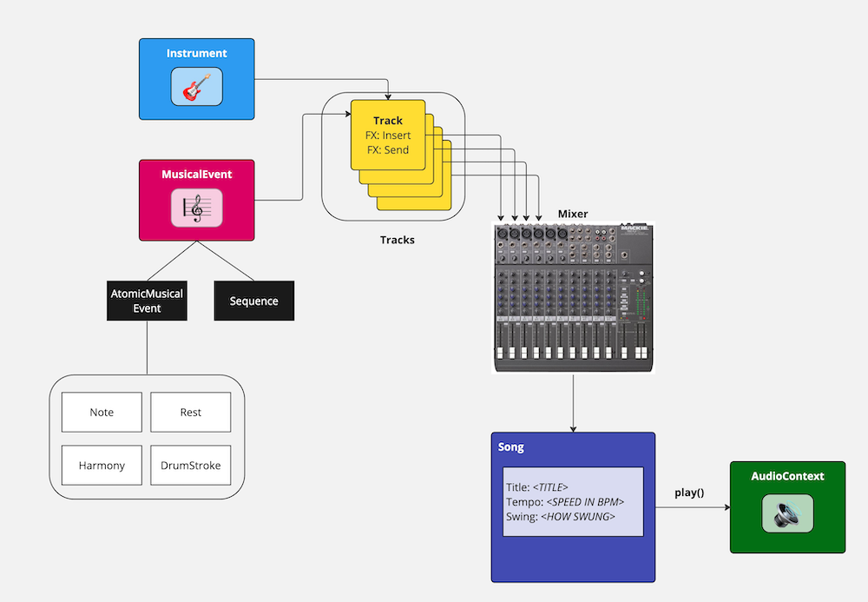Screen dimensions: 868x602
Task: Click the FX: Send text line
Action: click(x=387, y=149)
